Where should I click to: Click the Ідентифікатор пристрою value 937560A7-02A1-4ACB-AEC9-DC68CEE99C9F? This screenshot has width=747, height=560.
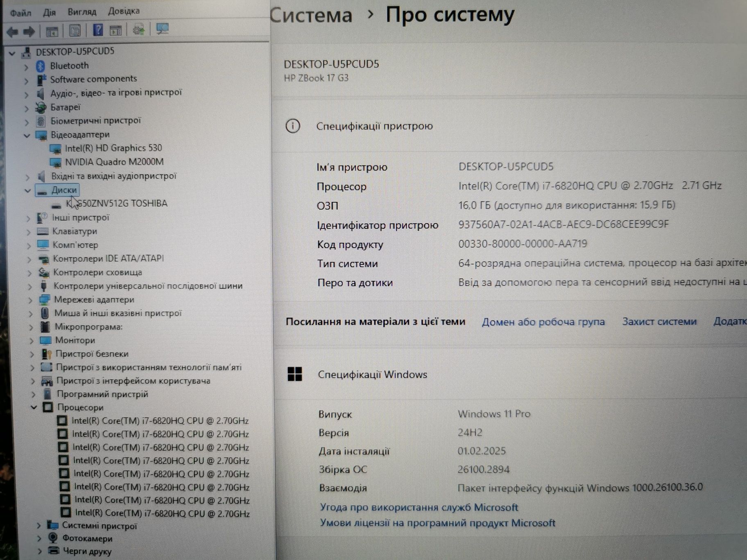click(564, 224)
